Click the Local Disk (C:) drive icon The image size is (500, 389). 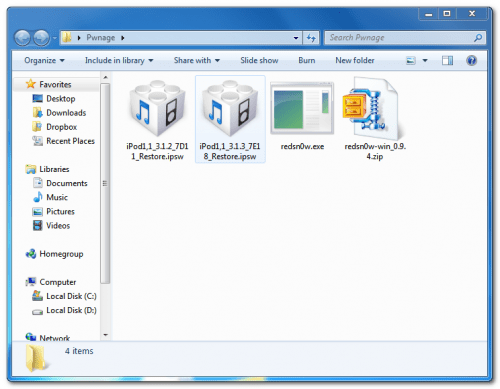(38, 296)
